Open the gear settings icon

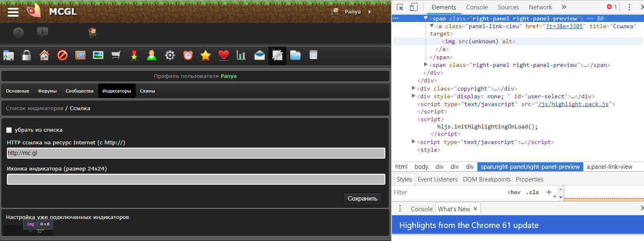point(170,55)
